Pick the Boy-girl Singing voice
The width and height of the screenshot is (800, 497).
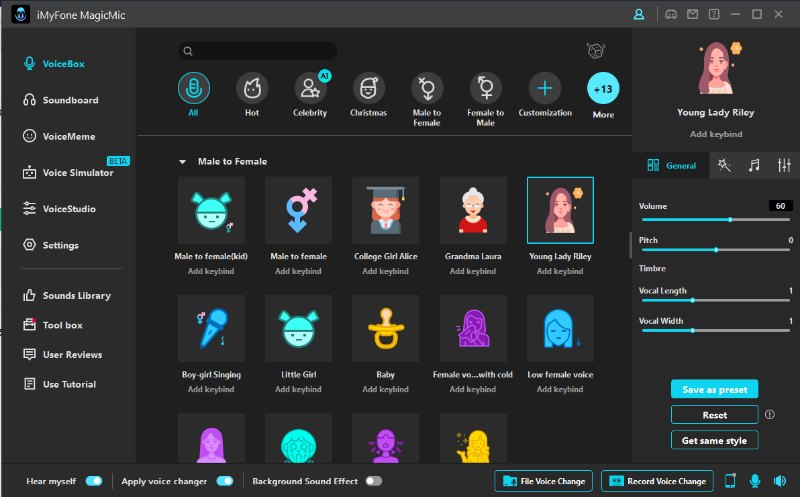[x=211, y=328]
